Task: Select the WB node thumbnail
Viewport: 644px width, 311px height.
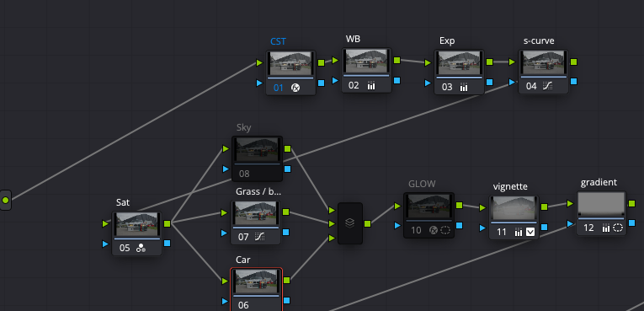Action: click(x=366, y=61)
